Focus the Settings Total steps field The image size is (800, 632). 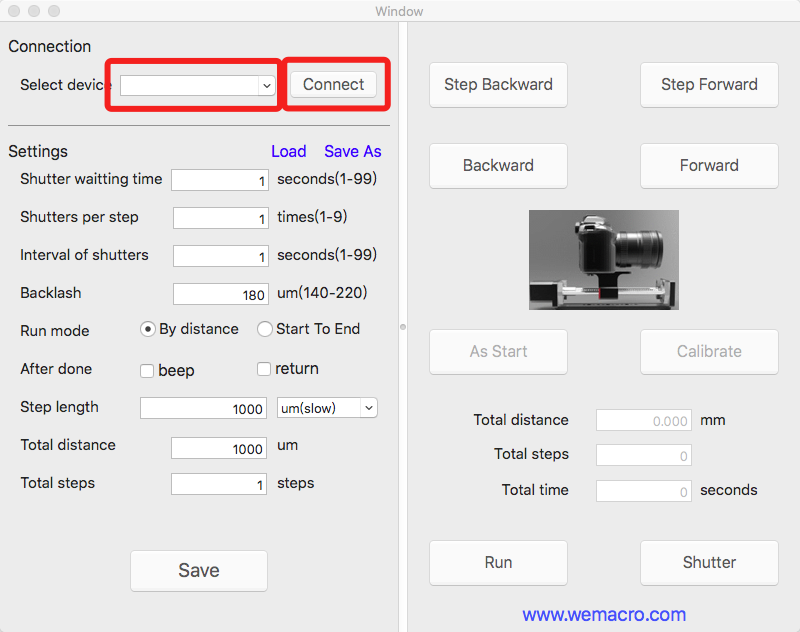[219, 484]
